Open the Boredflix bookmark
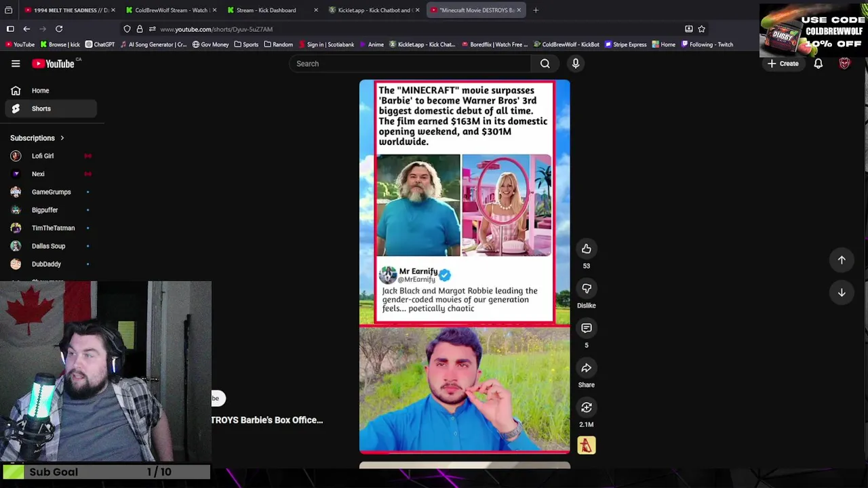 [x=494, y=45]
